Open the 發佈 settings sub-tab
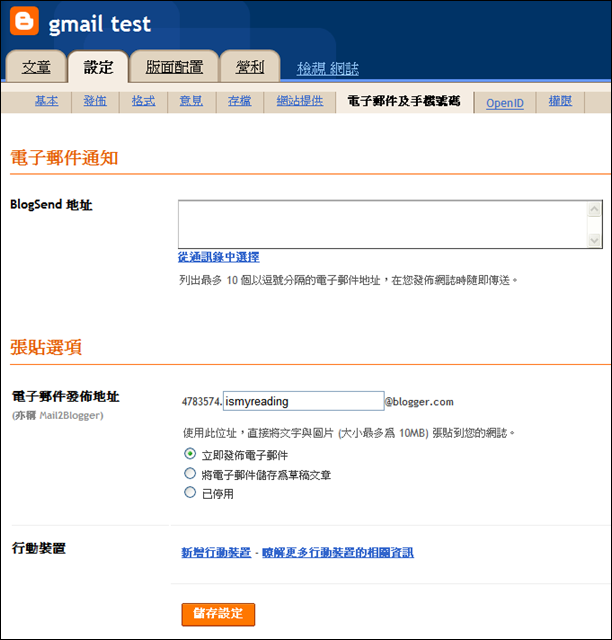The height and width of the screenshot is (640, 612). [x=95, y=100]
